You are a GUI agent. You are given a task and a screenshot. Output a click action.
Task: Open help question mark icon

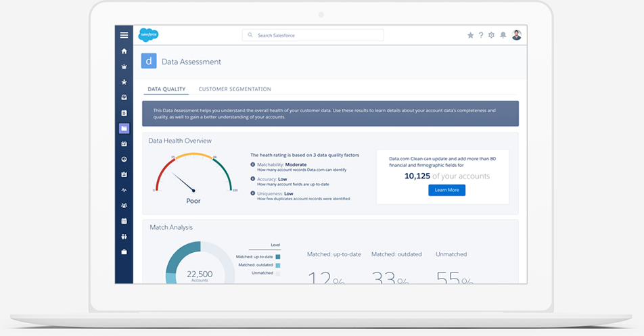pyautogui.click(x=481, y=35)
